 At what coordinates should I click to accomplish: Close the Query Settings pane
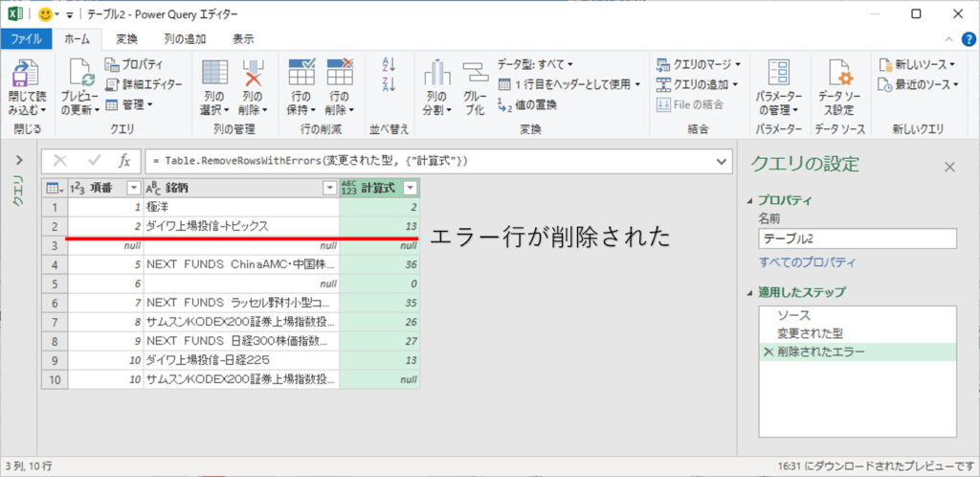(949, 167)
